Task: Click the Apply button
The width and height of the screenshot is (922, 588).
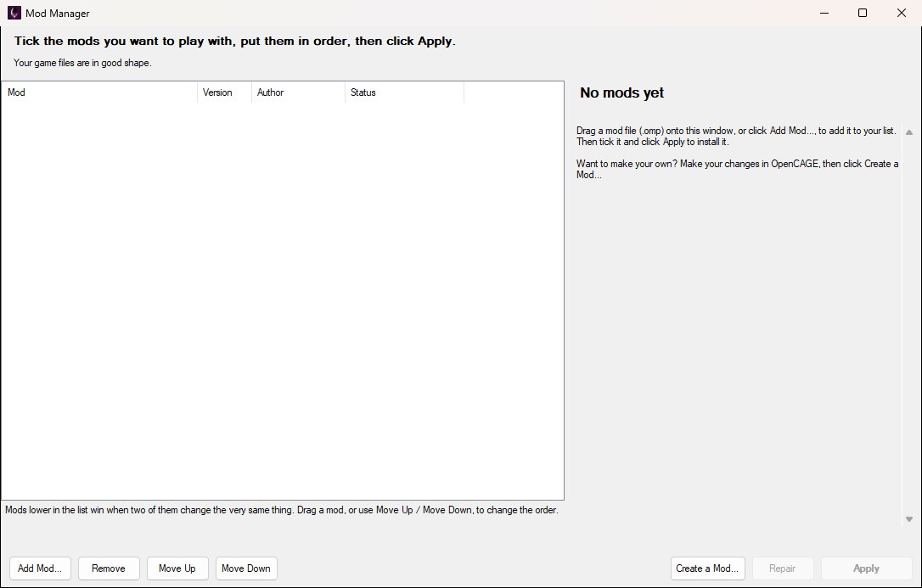Action: click(866, 568)
